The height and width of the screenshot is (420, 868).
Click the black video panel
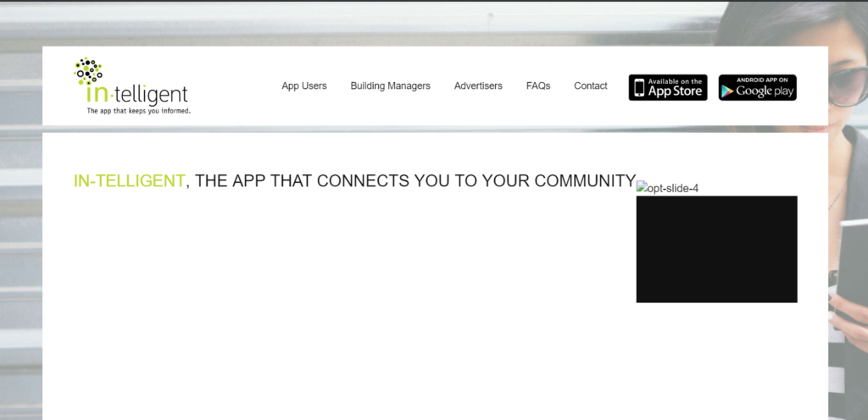tap(716, 249)
